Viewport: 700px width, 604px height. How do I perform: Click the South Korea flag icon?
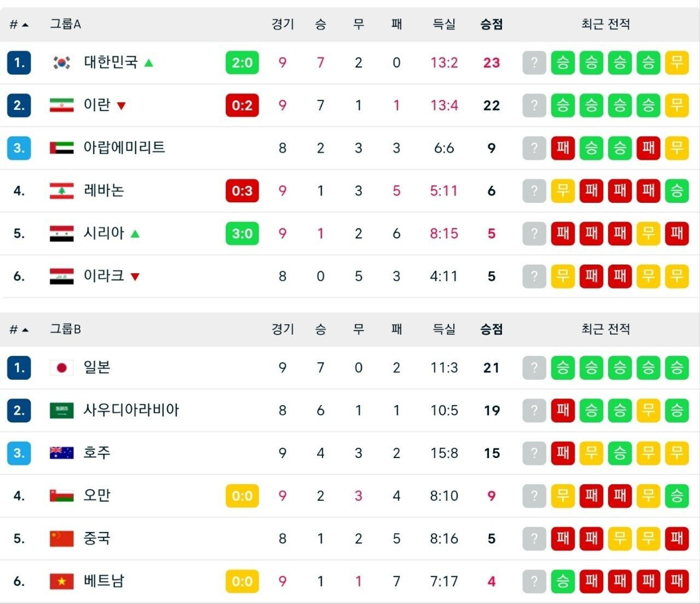click(x=61, y=63)
